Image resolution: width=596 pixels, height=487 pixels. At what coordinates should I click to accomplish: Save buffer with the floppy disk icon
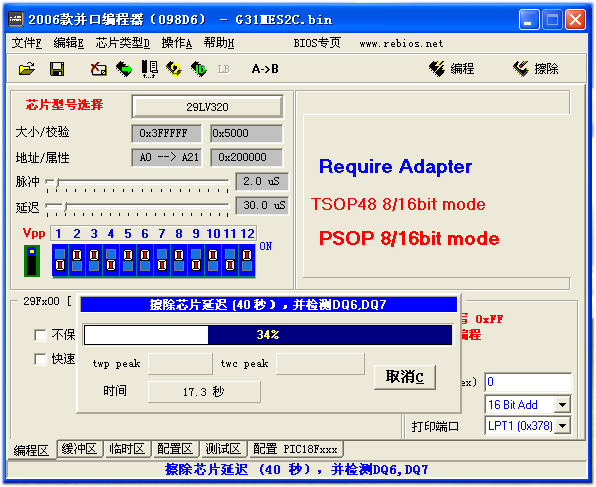coord(57,69)
